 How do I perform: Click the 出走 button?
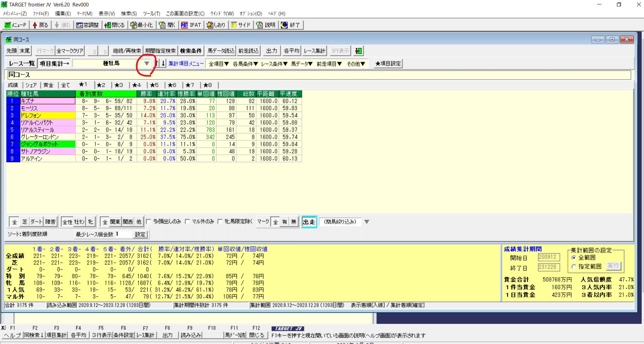(x=309, y=222)
